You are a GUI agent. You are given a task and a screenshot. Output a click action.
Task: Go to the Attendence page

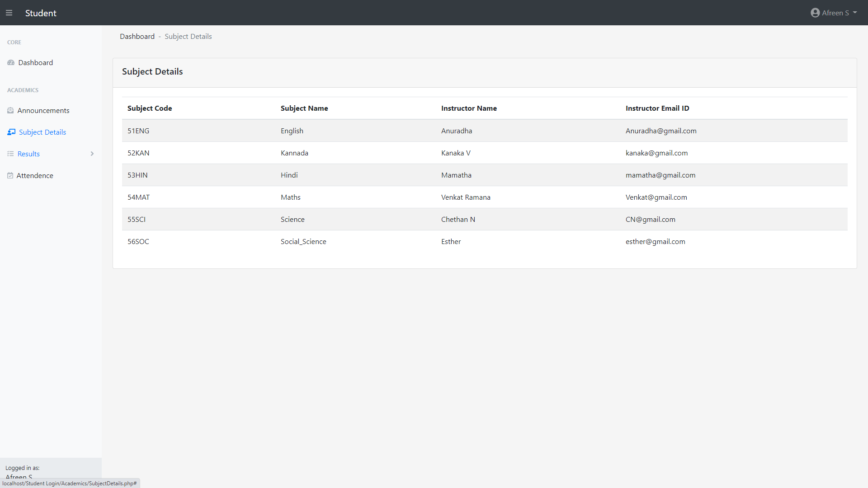coord(35,176)
